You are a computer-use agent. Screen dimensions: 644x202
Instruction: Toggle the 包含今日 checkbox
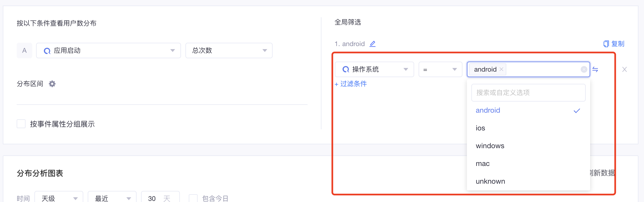tap(193, 198)
